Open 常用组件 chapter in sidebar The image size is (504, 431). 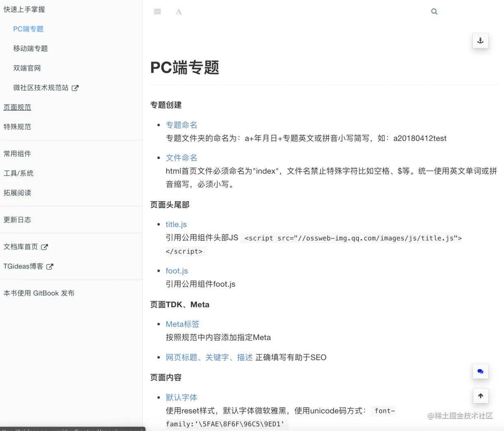point(17,154)
